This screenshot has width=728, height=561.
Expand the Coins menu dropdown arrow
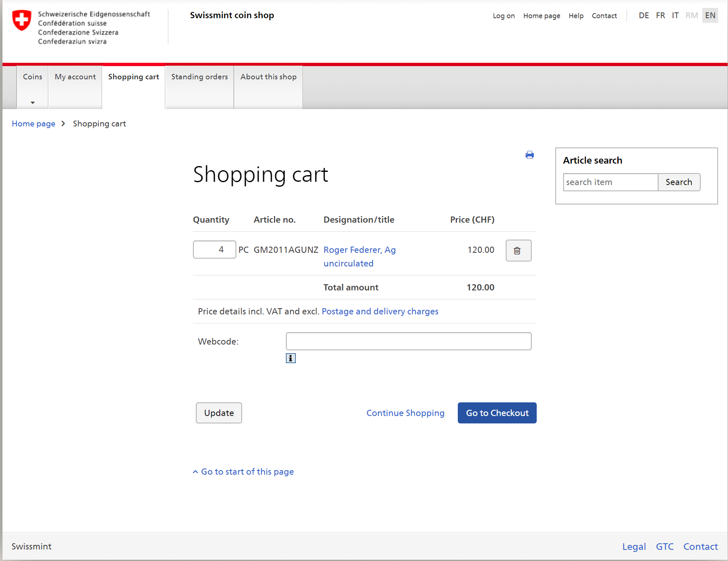pyautogui.click(x=33, y=102)
